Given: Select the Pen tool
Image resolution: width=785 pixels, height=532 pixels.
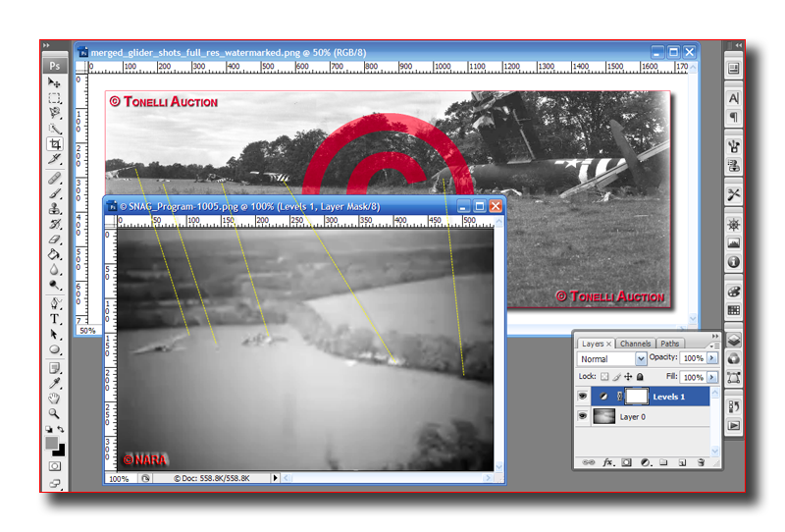Looking at the screenshot, I should pyautogui.click(x=55, y=303).
